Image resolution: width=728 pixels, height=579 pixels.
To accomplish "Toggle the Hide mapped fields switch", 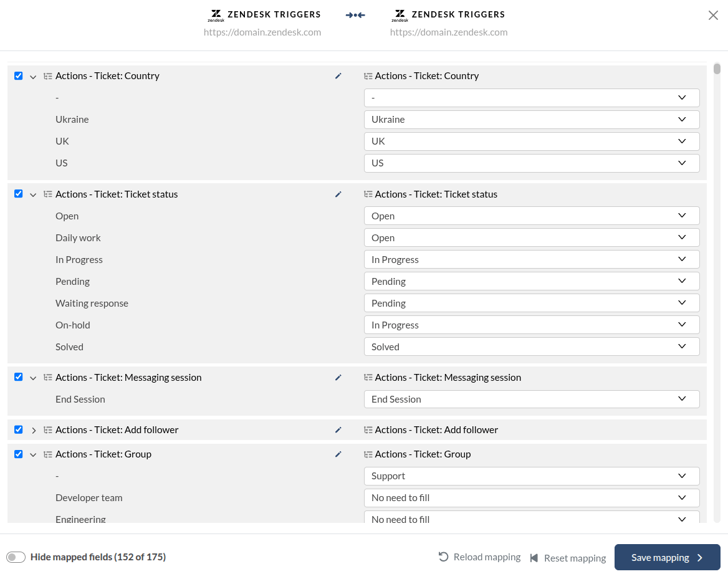I will pyautogui.click(x=16, y=557).
